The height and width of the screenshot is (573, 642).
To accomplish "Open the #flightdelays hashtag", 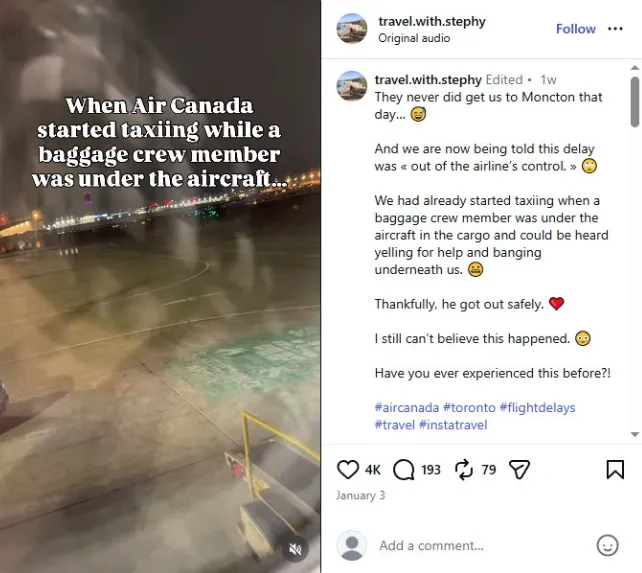I will point(538,408).
